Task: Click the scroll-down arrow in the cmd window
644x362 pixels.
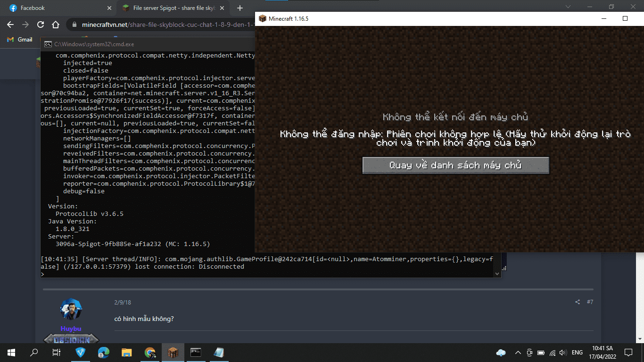Action: [496, 273]
